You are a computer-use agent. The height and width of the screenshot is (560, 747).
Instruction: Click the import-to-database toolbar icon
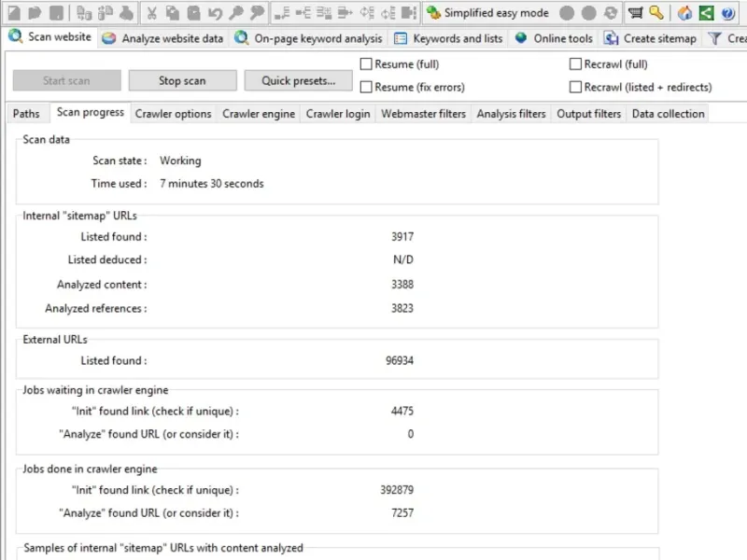84,13
